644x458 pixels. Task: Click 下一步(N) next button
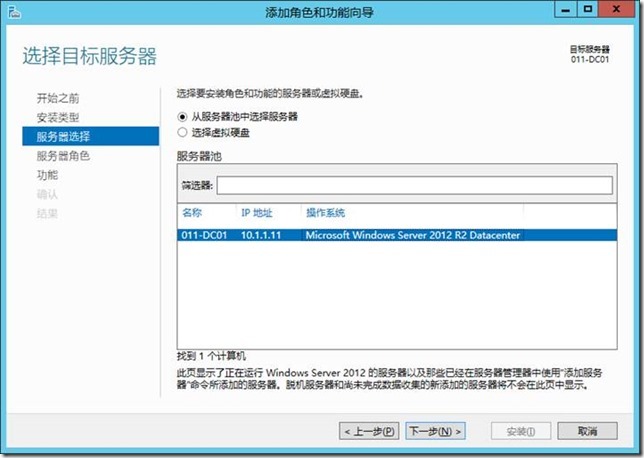pyautogui.click(x=435, y=431)
